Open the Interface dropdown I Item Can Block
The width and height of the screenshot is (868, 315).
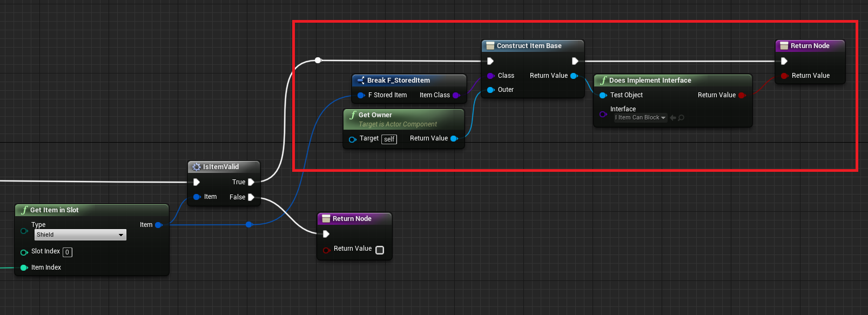tap(640, 118)
